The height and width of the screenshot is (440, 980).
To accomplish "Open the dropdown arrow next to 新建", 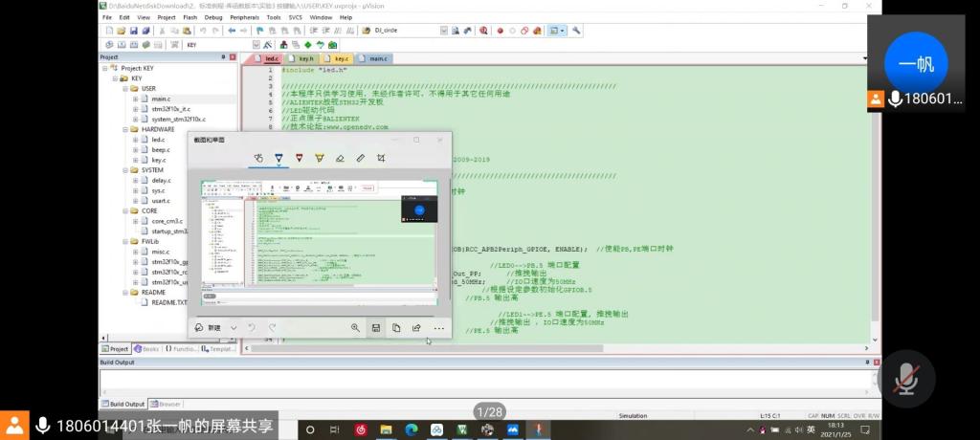I will 233,328.
